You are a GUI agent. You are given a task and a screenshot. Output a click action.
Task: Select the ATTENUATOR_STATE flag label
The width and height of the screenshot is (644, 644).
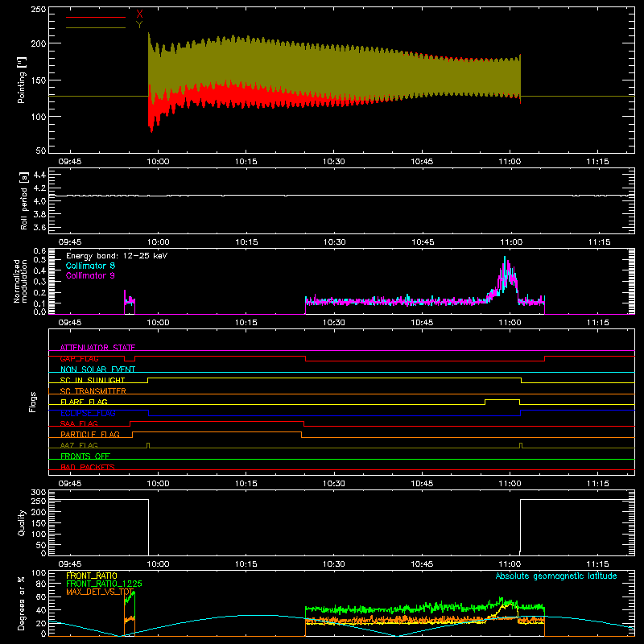97,348
